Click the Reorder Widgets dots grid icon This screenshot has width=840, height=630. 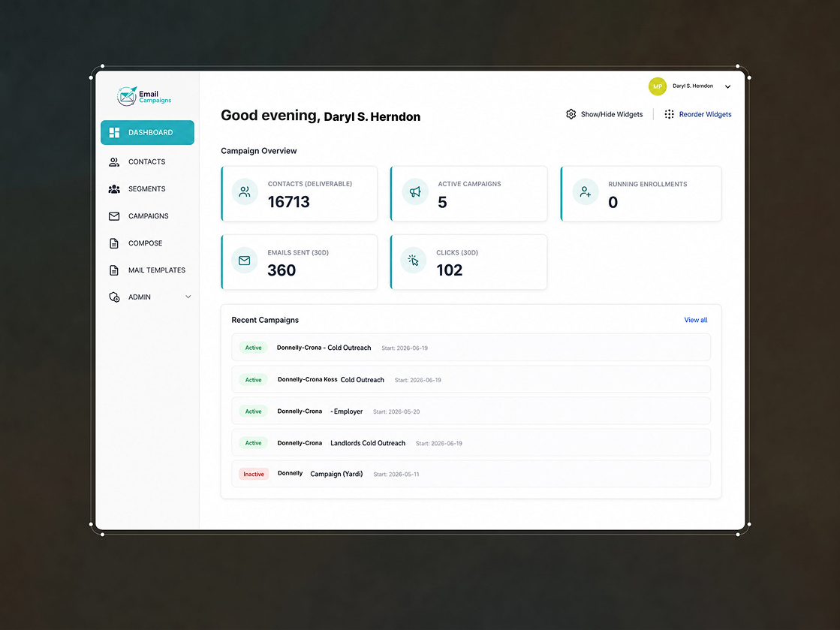click(x=669, y=114)
